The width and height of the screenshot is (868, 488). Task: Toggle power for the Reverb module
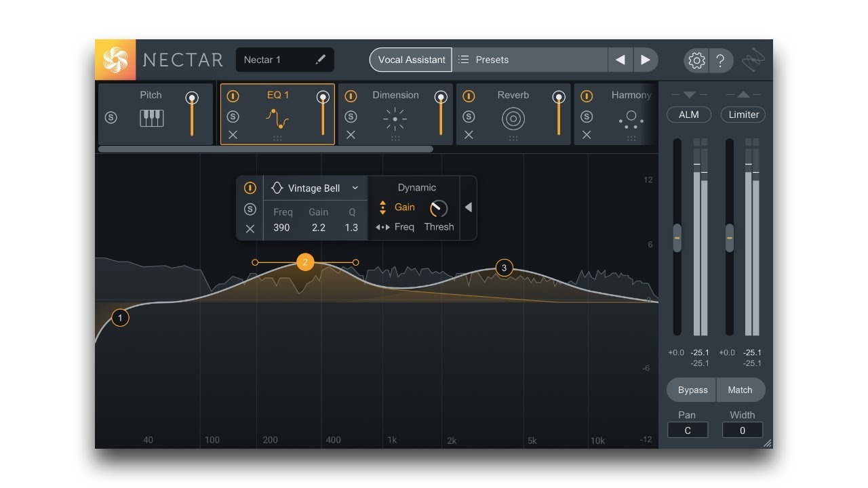point(468,96)
